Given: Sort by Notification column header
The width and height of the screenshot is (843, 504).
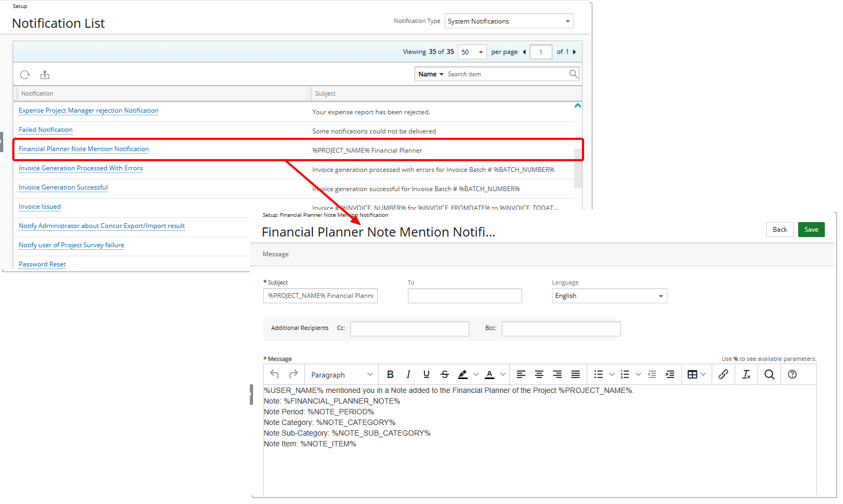Looking at the screenshot, I should coord(37,93).
